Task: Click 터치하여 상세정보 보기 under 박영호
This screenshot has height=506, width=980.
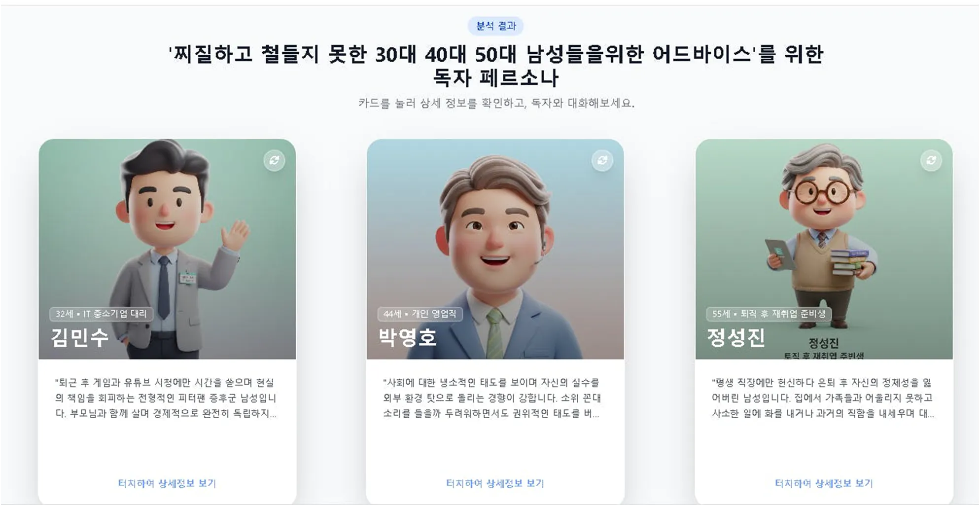Action: 495,483
